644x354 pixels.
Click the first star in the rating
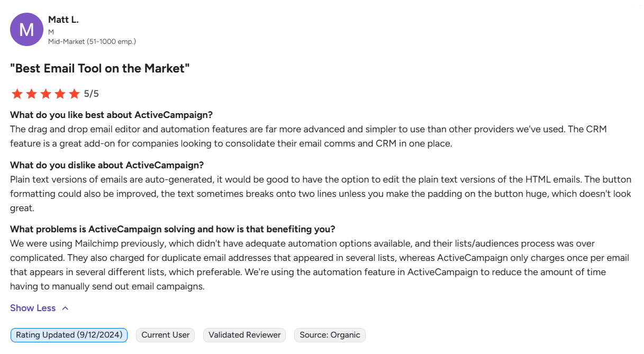17,94
